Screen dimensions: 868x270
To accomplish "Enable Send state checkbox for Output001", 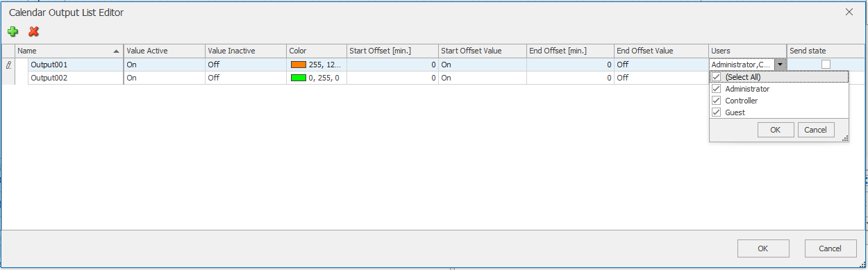I will pyautogui.click(x=826, y=65).
